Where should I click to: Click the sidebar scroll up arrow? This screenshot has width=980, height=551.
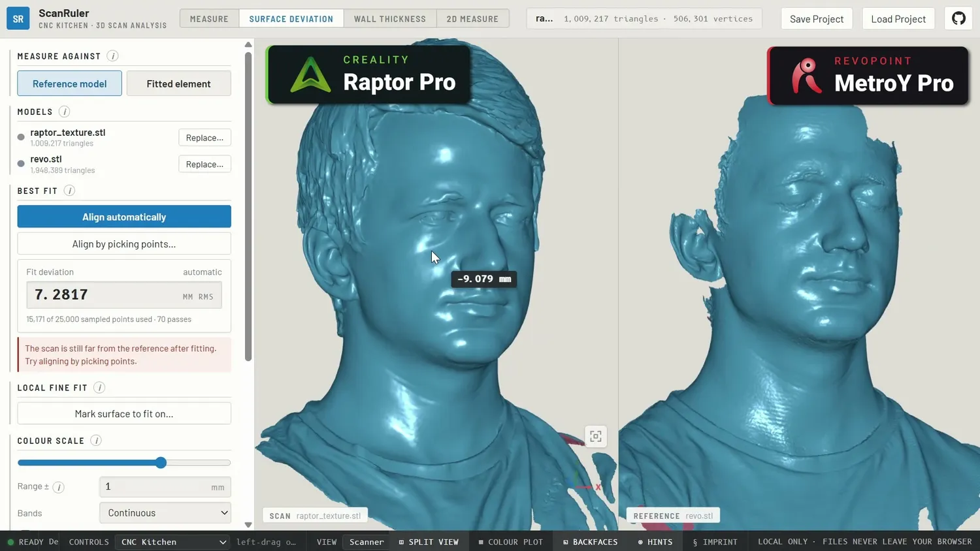[x=248, y=44]
